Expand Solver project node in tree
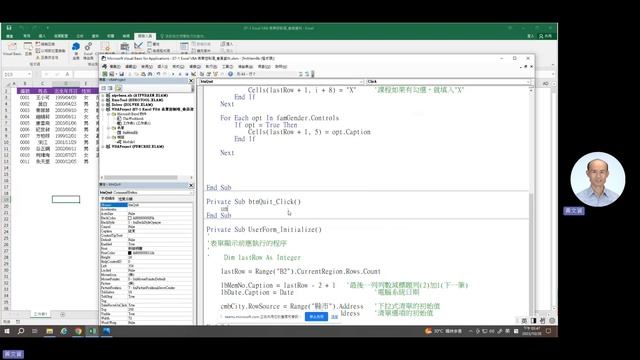The height and width of the screenshot is (360, 640). click(x=103, y=104)
